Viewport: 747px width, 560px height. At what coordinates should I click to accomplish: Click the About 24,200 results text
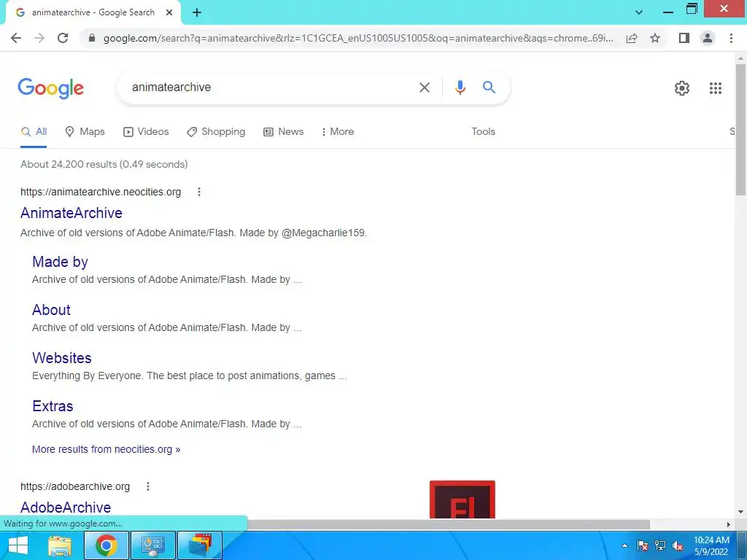(104, 164)
